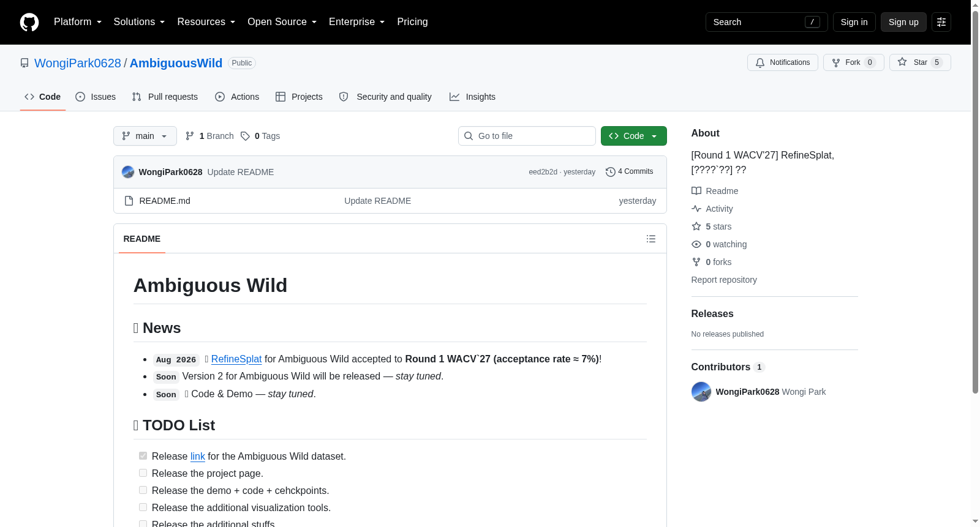The height and width of the screenshot is (527, 980).
Task: Open the Contributors heading link
Action: point(728,367)
